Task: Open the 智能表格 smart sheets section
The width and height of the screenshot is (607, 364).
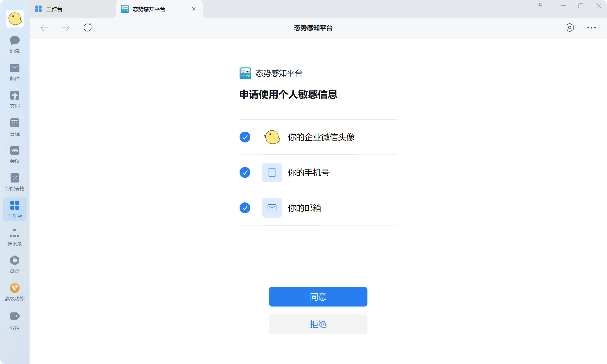Action: coord(15,182)
